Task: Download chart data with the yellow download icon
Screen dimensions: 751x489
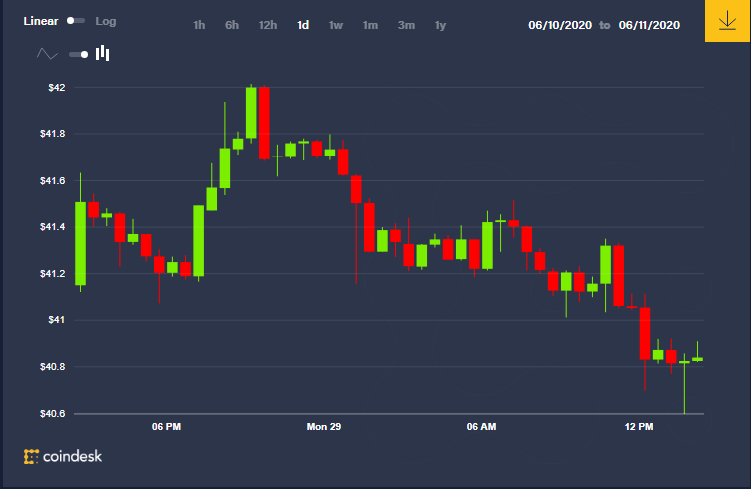Action: coord(727,21)
